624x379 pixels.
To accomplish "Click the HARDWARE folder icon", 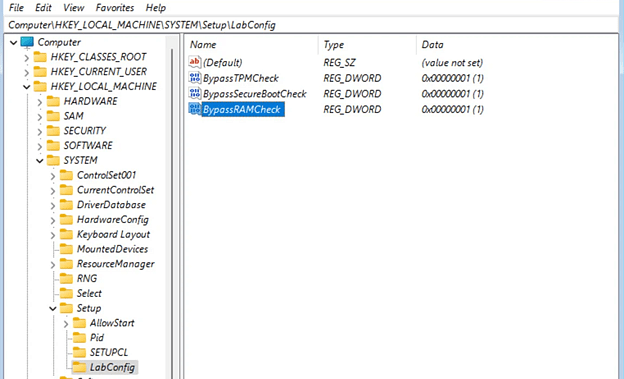I will click(x=53, y=101).
